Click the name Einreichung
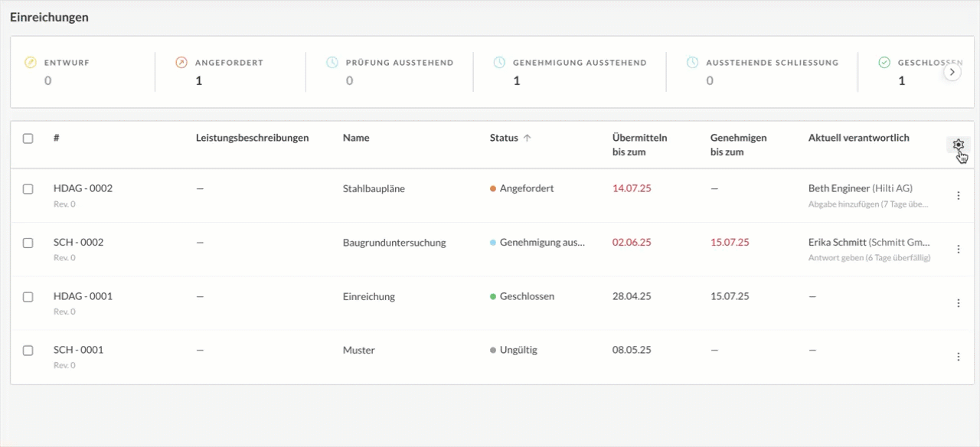Screen dimensions: 980x447 (x=369, y=296)
